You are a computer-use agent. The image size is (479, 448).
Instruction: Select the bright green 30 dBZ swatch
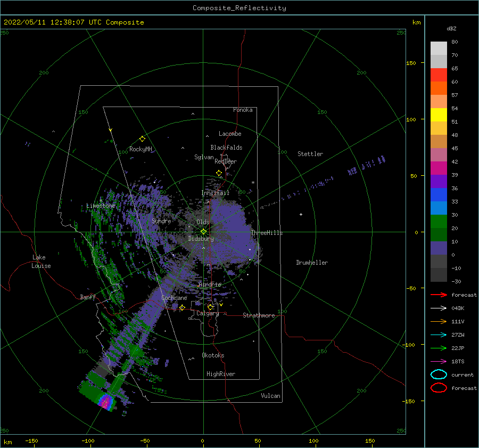[x=439, y=221]
